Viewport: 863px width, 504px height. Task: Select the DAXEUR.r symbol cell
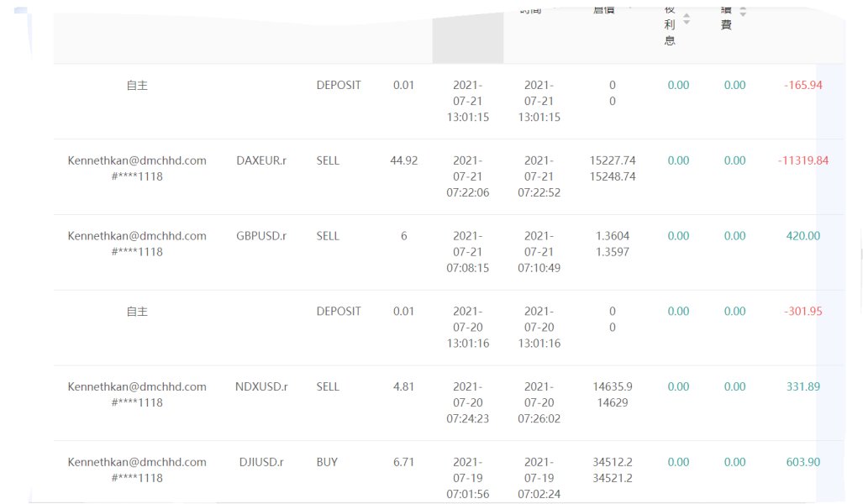pyautogui.click(x=261, y=160)
